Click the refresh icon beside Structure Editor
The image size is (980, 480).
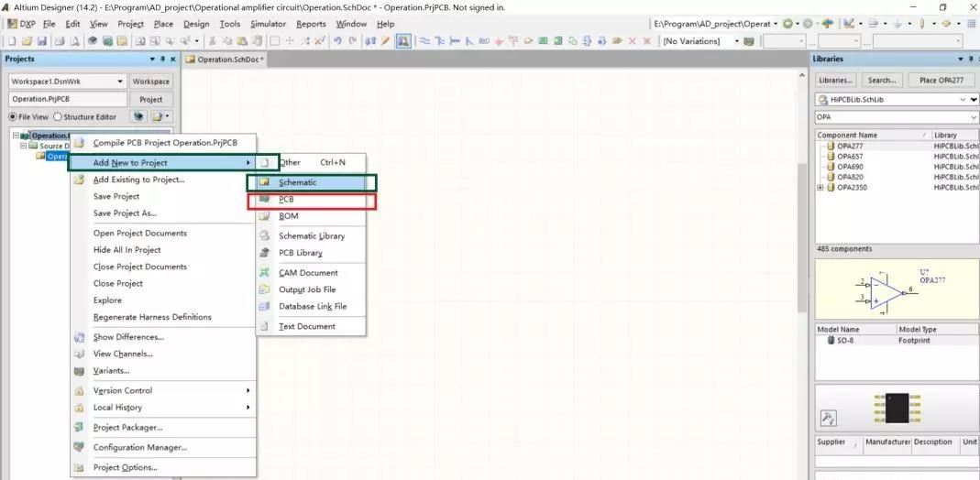138,116
